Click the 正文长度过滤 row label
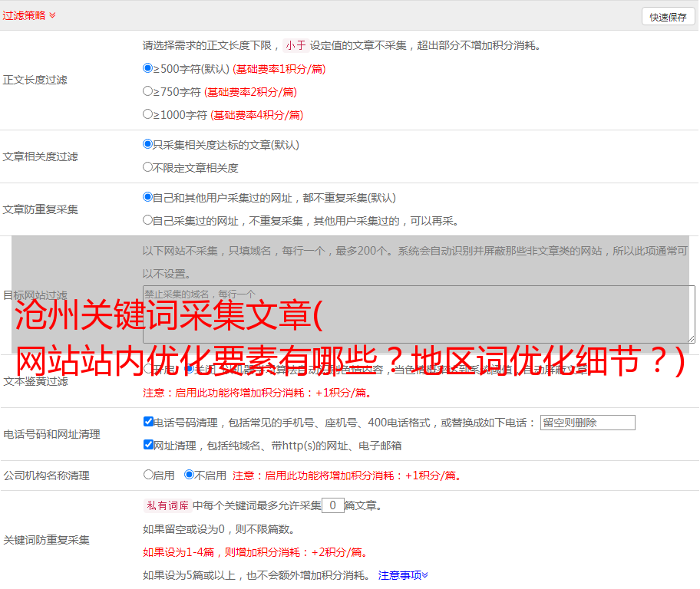Image resolution: width=700 pixels, height=589 pixels. pyautogui.click(x=35, y=80)
